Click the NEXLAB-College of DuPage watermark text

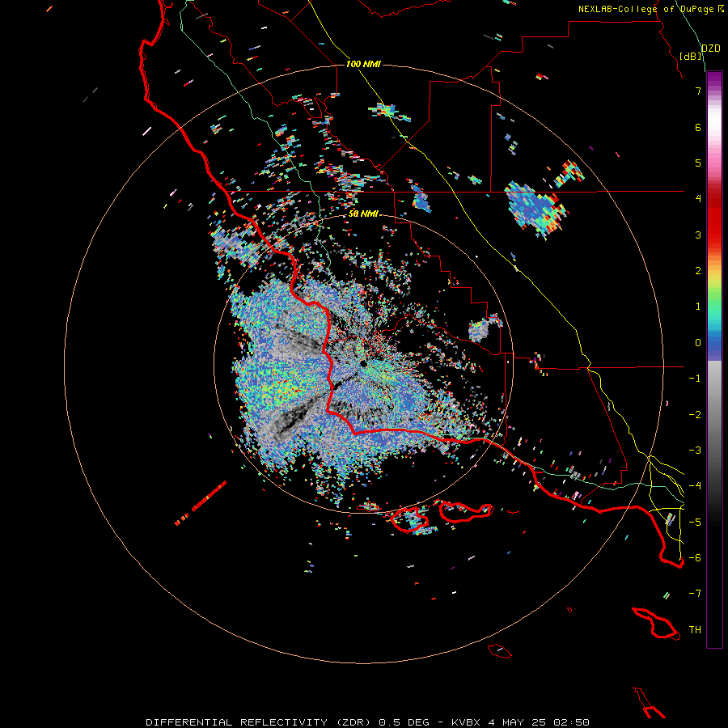[650, 9]
